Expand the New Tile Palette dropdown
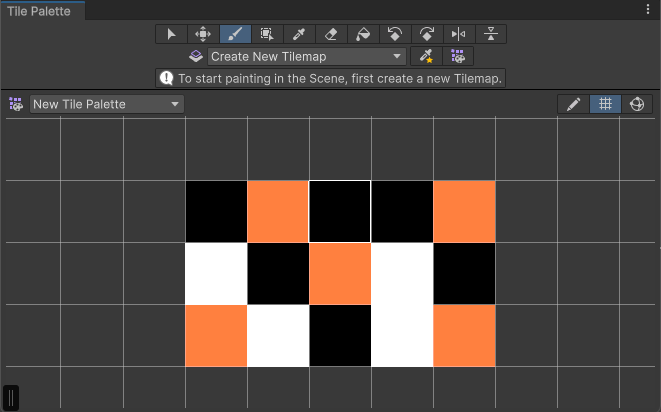Image resolution: width=661 pixels, height=412 pixels. [107, 104]
